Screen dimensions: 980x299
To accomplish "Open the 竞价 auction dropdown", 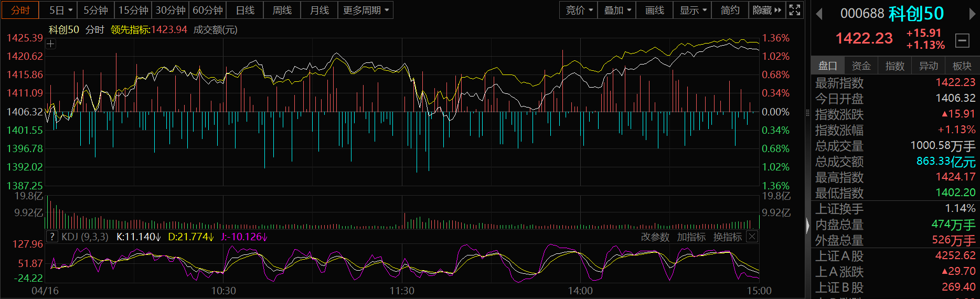I will (579, 10).
